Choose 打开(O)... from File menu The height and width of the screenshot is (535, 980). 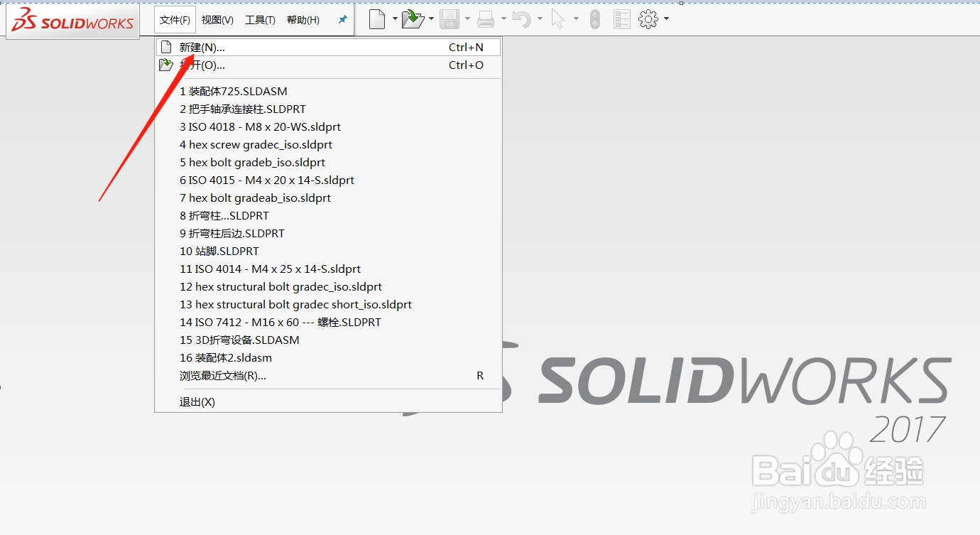tap(328, 65)
